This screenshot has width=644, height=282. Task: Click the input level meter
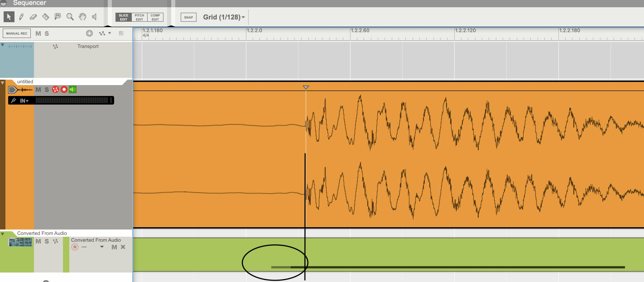(74, 100)
